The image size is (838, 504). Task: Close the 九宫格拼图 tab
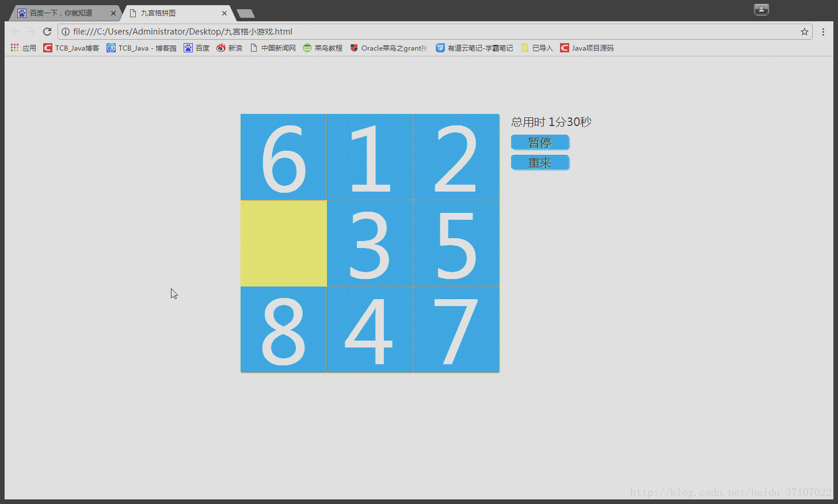(224, 13)
